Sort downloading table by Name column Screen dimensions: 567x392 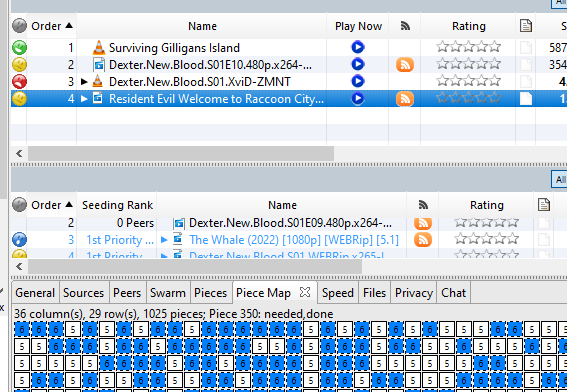click(202, 26)
